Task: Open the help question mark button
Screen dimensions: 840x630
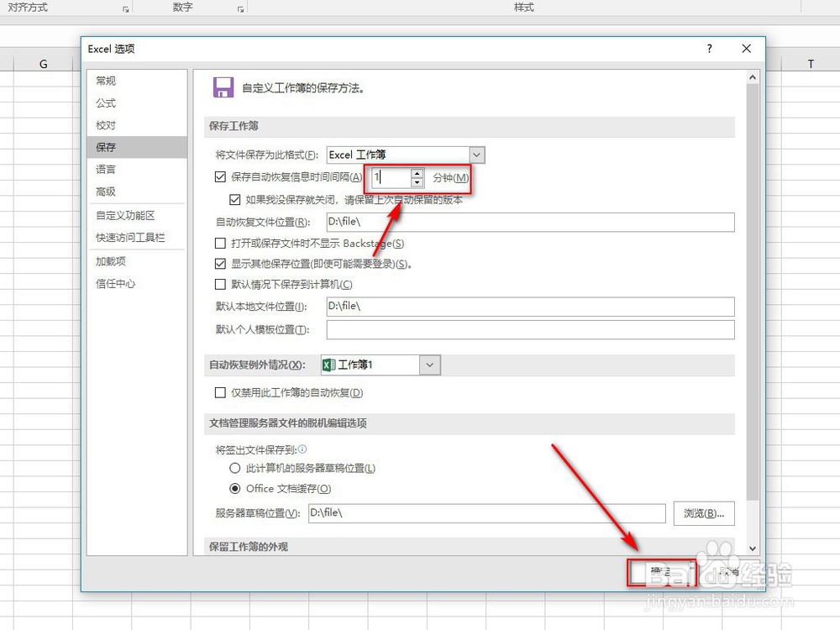Action: coord(709,49)
